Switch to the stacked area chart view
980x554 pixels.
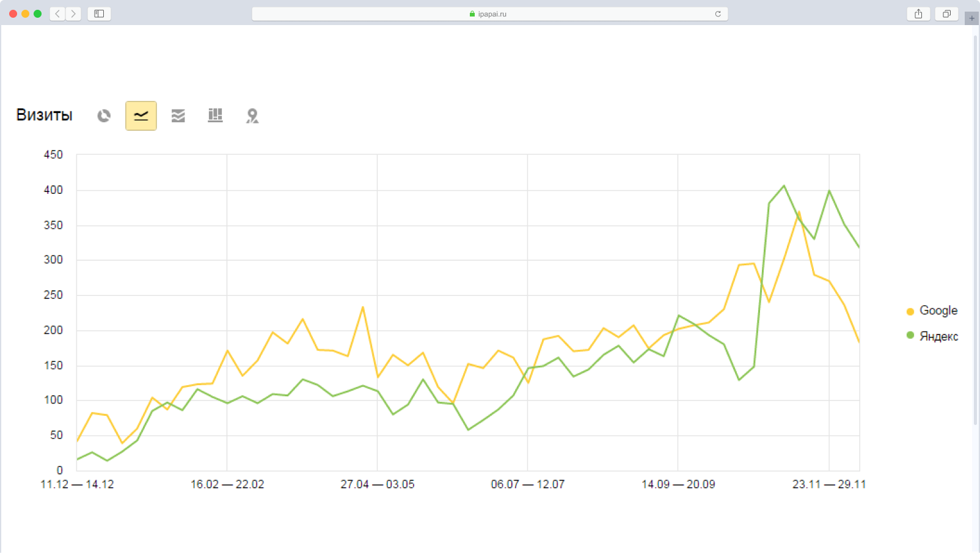tap(178, 116)
